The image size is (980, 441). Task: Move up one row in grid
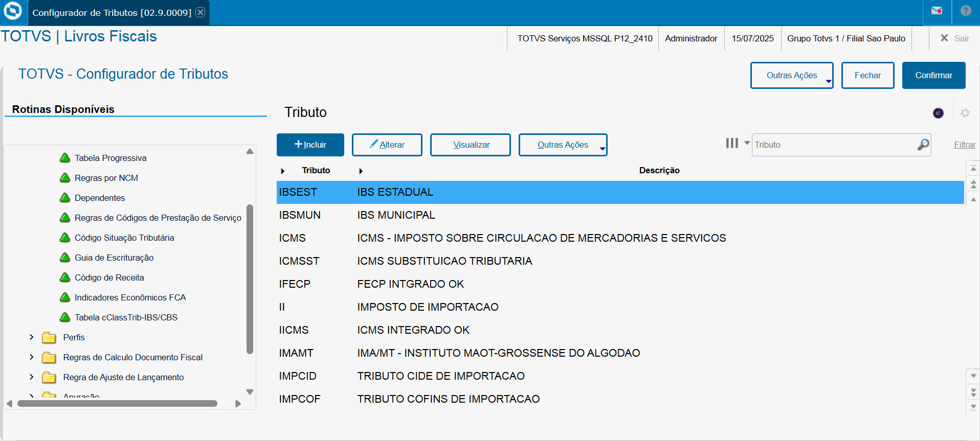[x=973, y=199]
